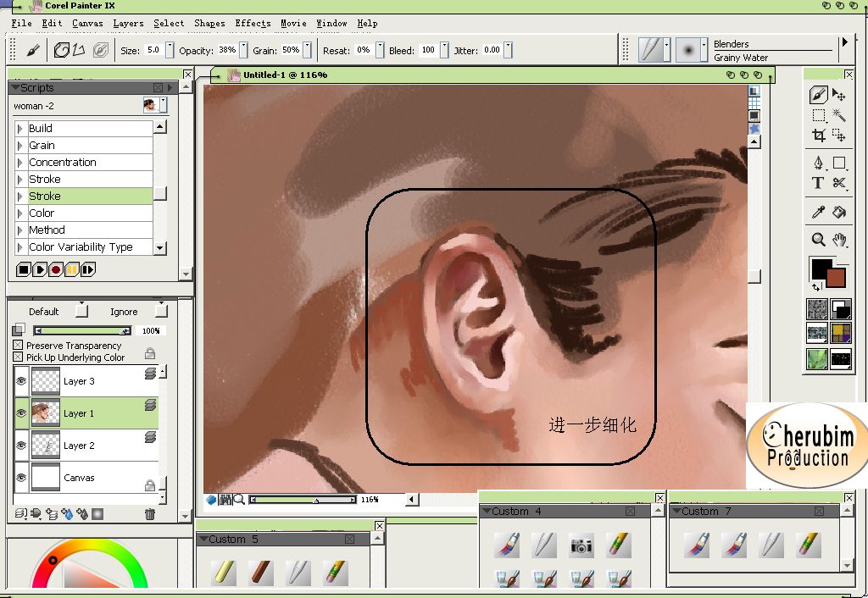Screen dimensions: 868x598
Task: Choose the Rectangle Shape tool
Action: [839, 163]
